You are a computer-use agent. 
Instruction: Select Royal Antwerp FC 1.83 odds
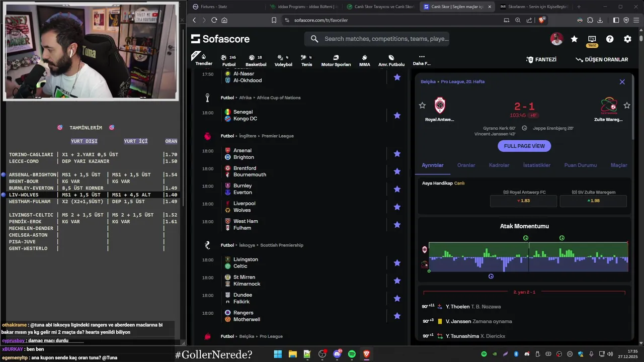tap(523, 201)
